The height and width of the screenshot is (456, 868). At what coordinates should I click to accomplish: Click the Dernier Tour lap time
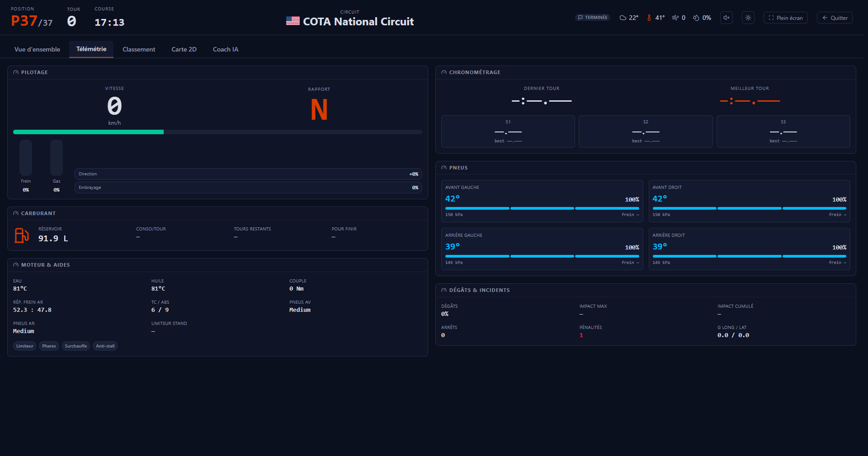coord(542,101)
